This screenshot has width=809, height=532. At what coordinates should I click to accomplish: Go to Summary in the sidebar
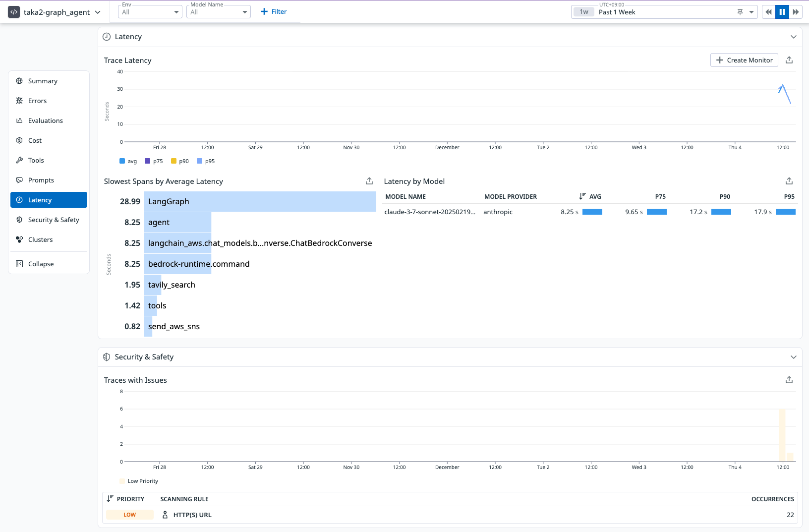point(49,81)
